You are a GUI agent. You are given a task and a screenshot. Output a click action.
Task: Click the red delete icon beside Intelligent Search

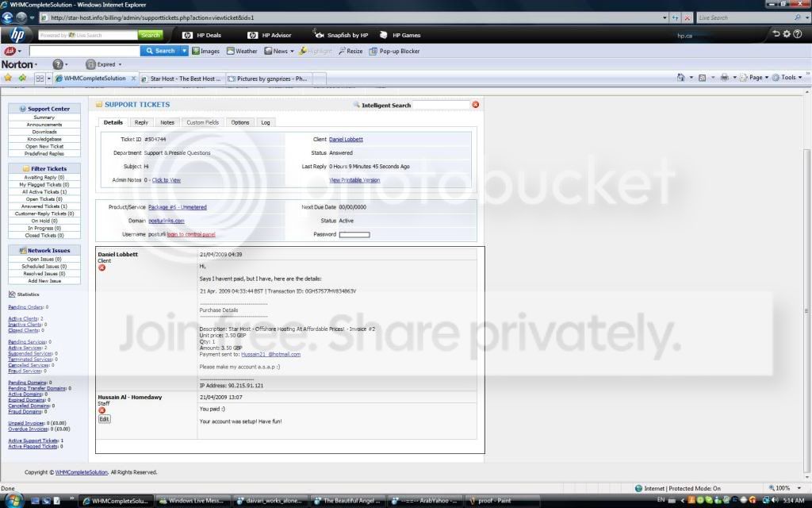pyautogui.click(x=475, y=105)
